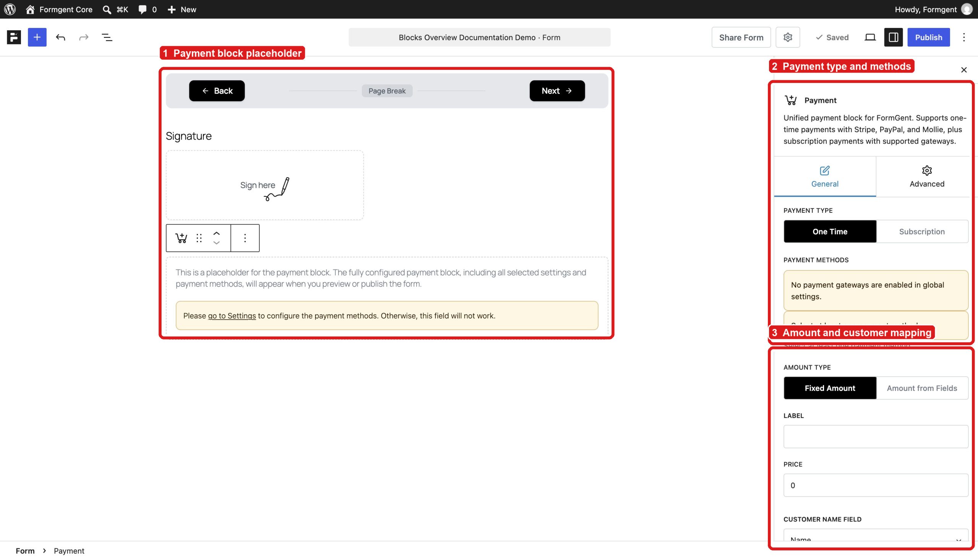Screen dimensions: 978x560
Task: Redo the last change
Action: 83,37
